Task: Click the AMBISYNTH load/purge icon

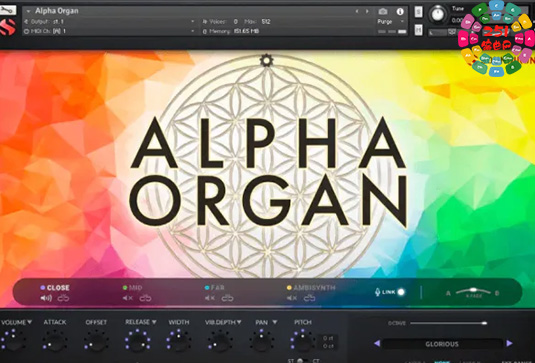Action: pos(309,298)
